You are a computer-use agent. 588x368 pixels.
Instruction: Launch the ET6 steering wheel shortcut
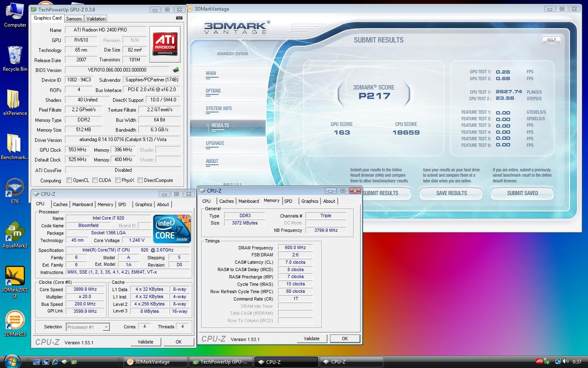tap(15, 191)
